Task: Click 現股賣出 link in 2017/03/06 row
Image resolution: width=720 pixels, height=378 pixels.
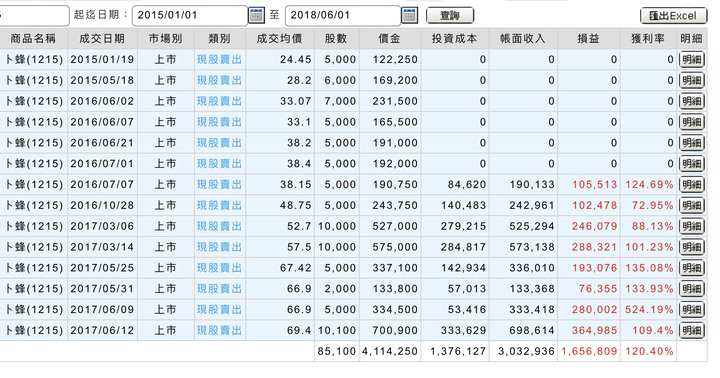Action: pyautogui.click(x=219, y=226)
